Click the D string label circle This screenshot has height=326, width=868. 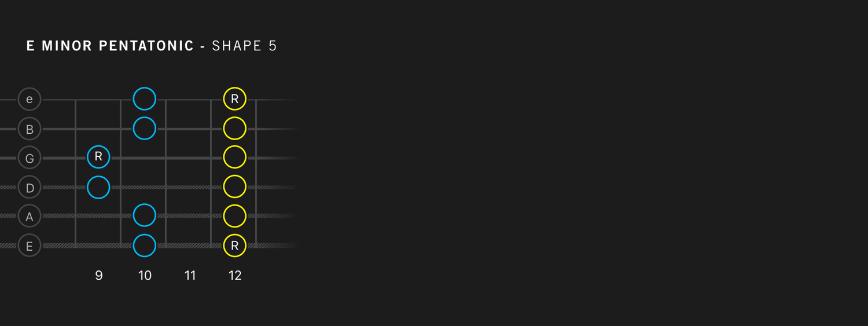(30, 187)
